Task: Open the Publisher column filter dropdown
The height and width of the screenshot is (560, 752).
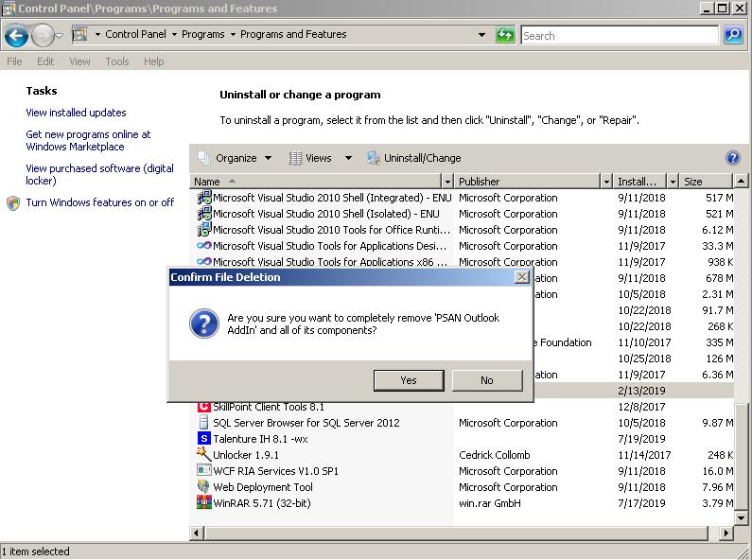Action: point(606,182)
